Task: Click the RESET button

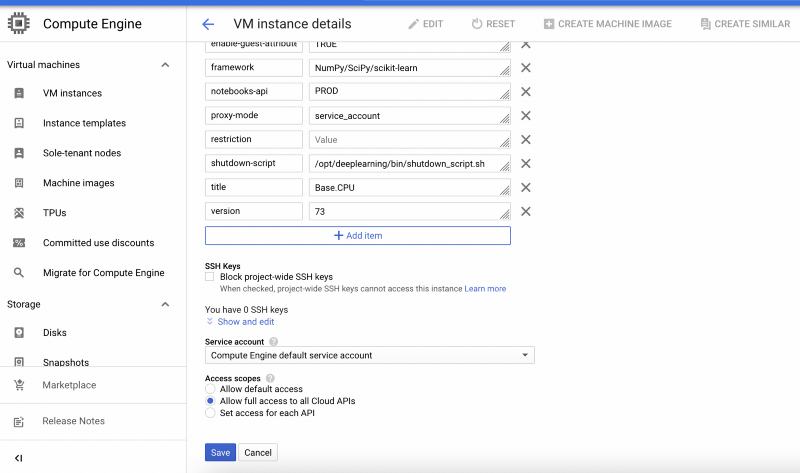Action: pyautogui.click(x=493, y=24)
